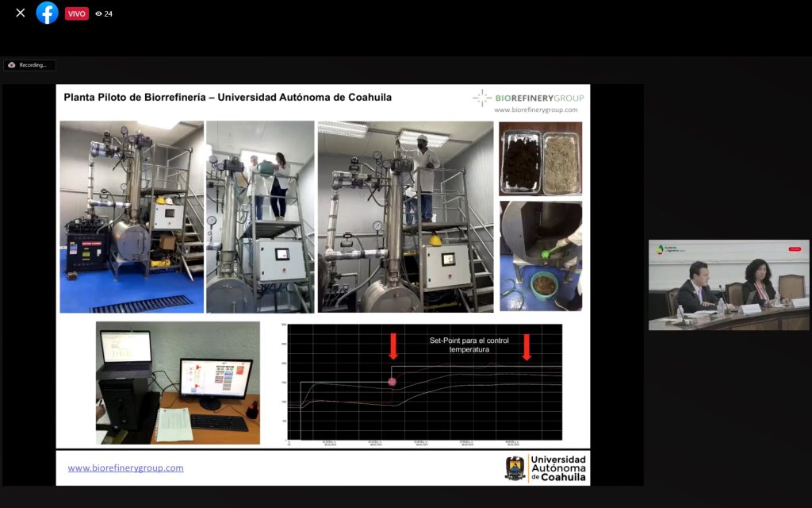
Task: Click the Biorefinery Group logo
Action: pyautogui.click(x=528, y=98)
